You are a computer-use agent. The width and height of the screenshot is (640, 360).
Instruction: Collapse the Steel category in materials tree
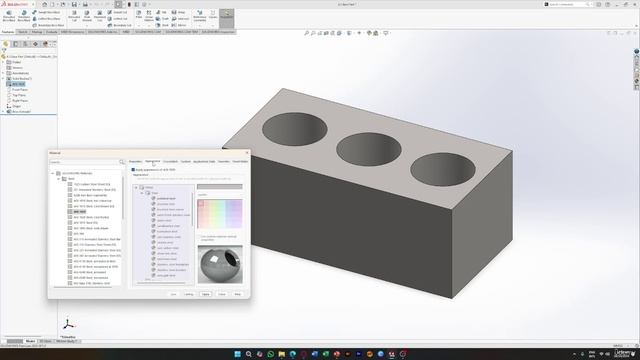coord(59,179)
